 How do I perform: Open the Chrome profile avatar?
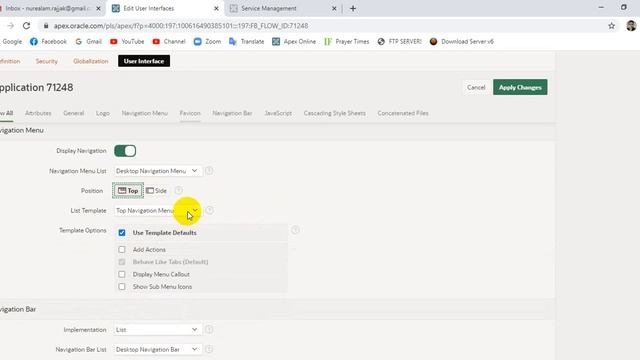pyautogui.click(x=631, y=26)
